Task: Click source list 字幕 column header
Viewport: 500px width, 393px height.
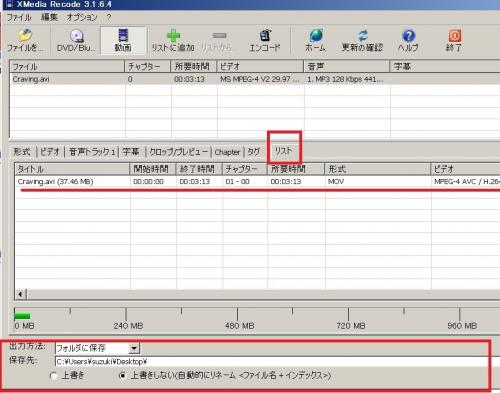Action: click(445, 66)
